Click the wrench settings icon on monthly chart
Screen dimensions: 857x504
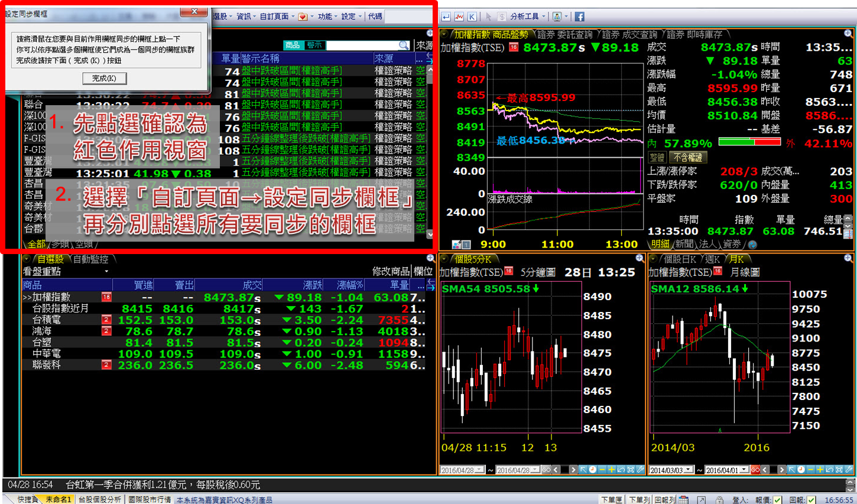849,470
